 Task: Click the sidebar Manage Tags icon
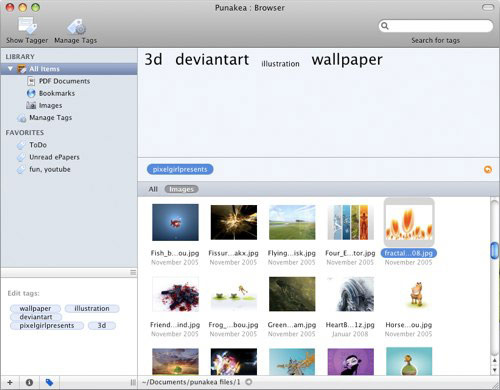(22, 118)
